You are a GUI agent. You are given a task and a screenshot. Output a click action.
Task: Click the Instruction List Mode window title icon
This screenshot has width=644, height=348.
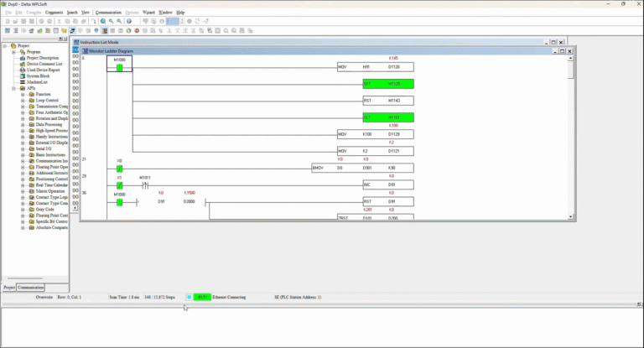[76, 42]
